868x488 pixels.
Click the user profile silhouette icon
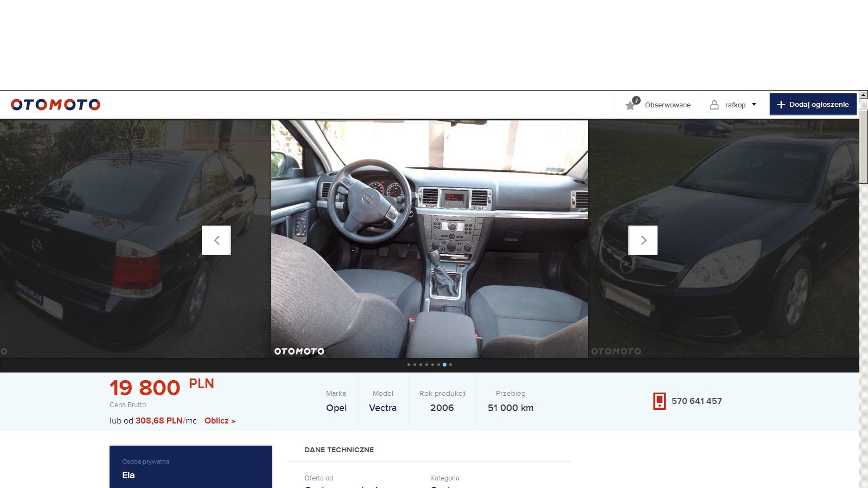tap(714, 105)
